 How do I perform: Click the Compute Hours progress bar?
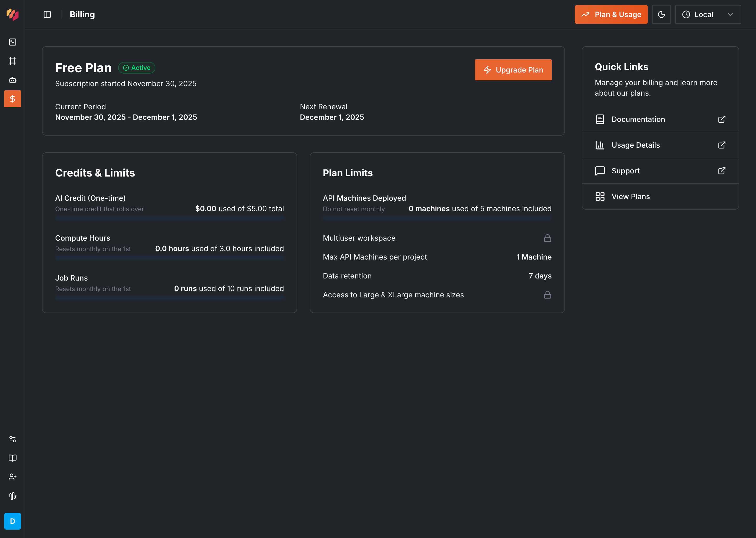170,258
